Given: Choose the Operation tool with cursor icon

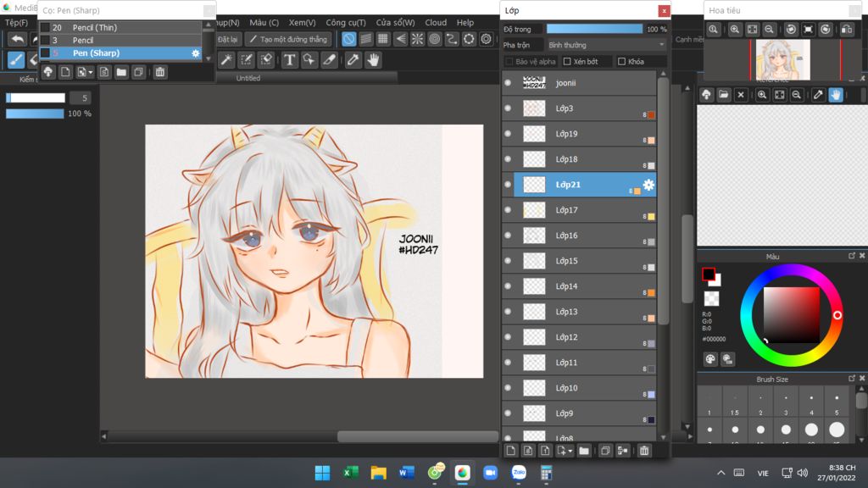Looking at the screenshot, I should [309, 60].
